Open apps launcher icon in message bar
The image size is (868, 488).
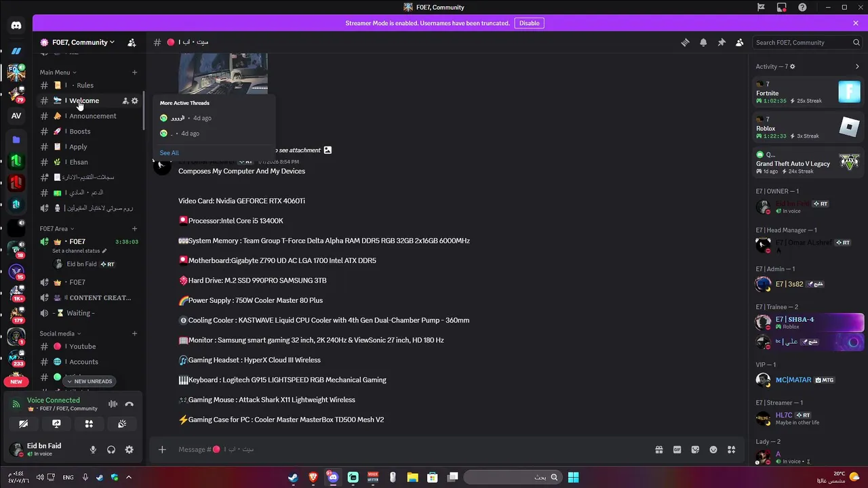tap(731, 449)
